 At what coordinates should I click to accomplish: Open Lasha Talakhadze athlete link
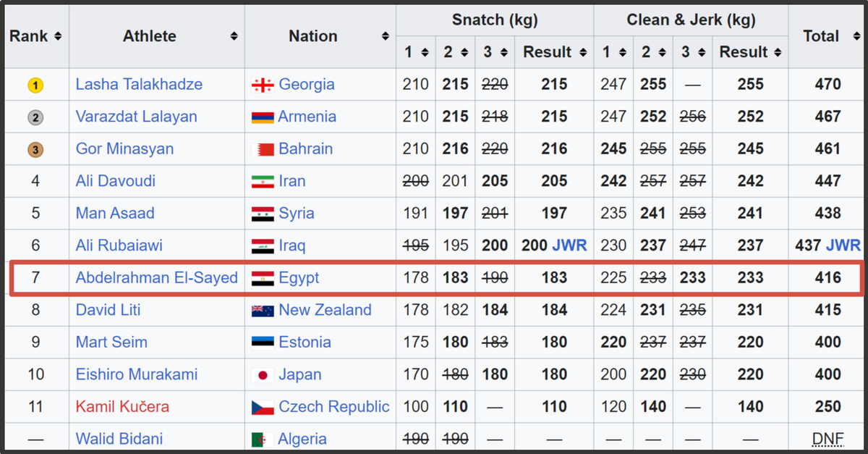tap(139, 84)
